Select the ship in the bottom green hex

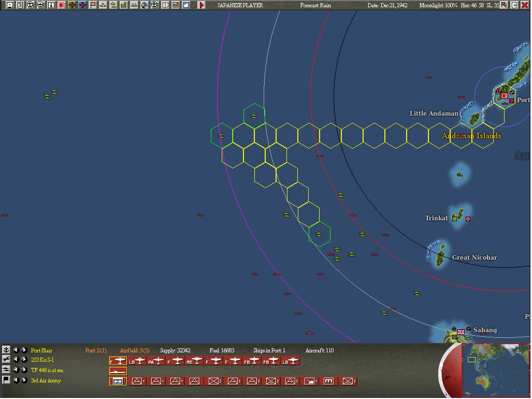[319, 234]
